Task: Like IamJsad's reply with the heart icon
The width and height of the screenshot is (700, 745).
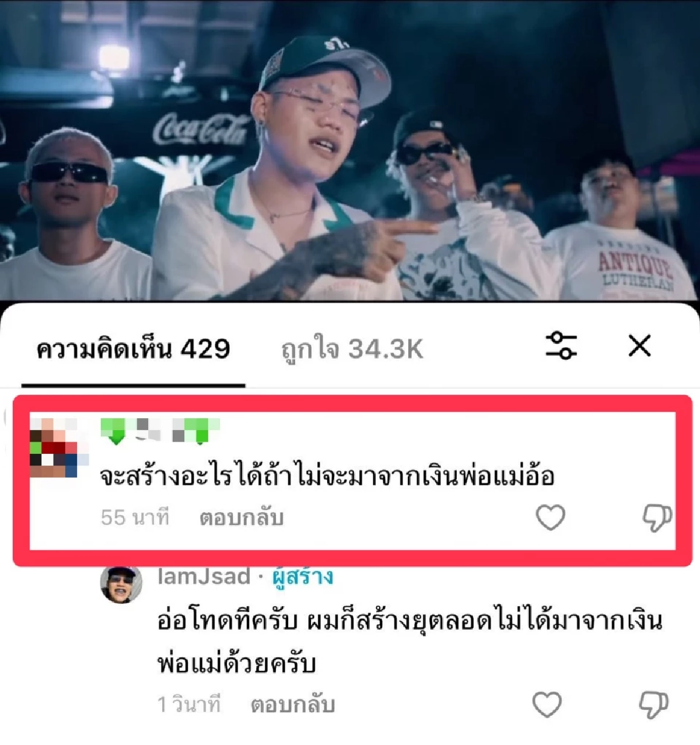Action: pos(547,705)
